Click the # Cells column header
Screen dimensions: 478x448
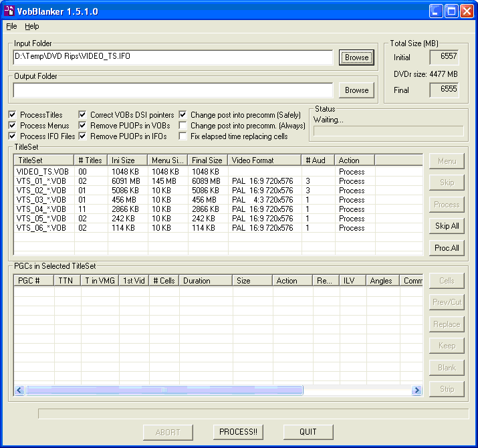(x=164, y=281)
